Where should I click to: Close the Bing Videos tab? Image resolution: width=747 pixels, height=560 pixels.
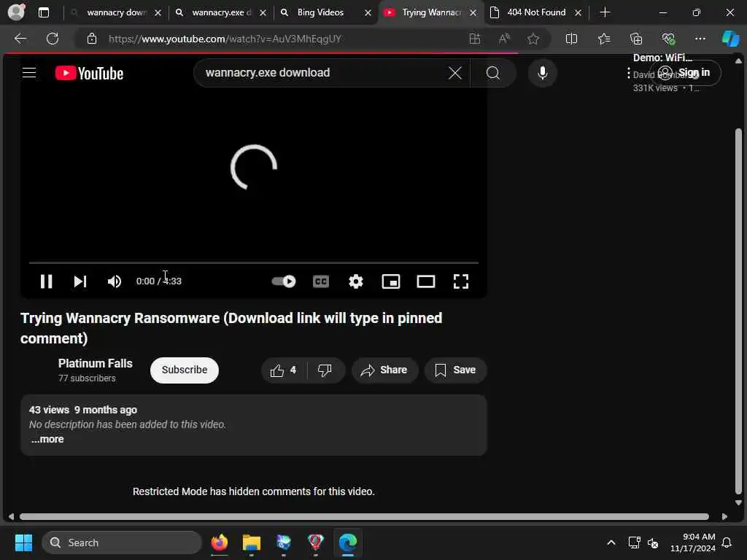click(368, 13)
